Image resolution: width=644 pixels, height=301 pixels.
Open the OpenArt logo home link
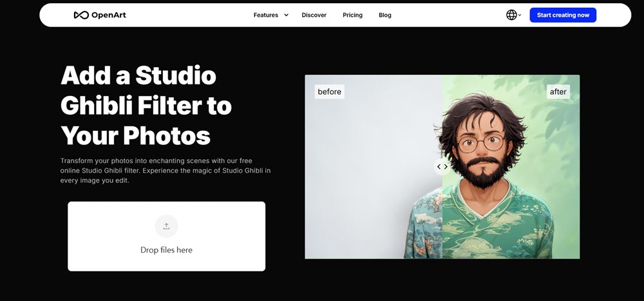click(100, 15)
